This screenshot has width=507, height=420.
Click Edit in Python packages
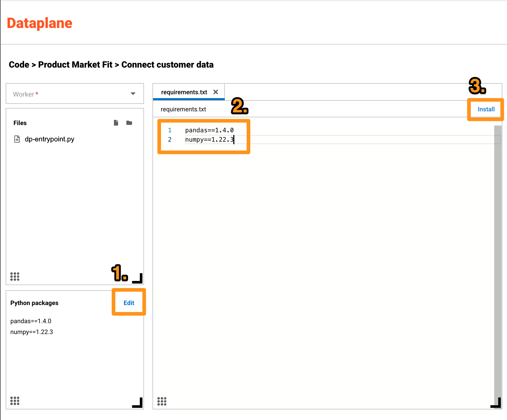pyautogui.click(x=129, y=303)
